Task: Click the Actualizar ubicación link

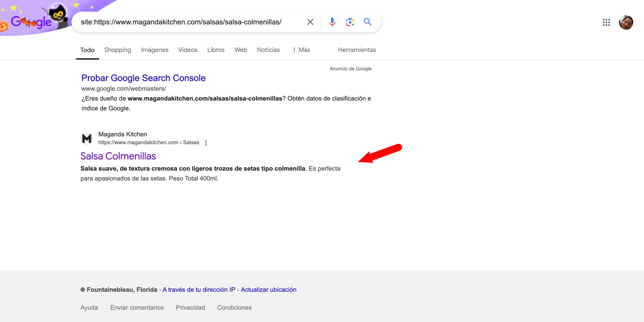Action: coord(269,290)
